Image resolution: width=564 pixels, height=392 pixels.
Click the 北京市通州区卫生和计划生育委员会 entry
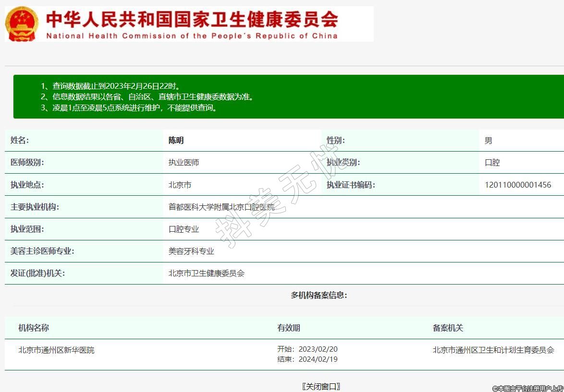point(493,350)
